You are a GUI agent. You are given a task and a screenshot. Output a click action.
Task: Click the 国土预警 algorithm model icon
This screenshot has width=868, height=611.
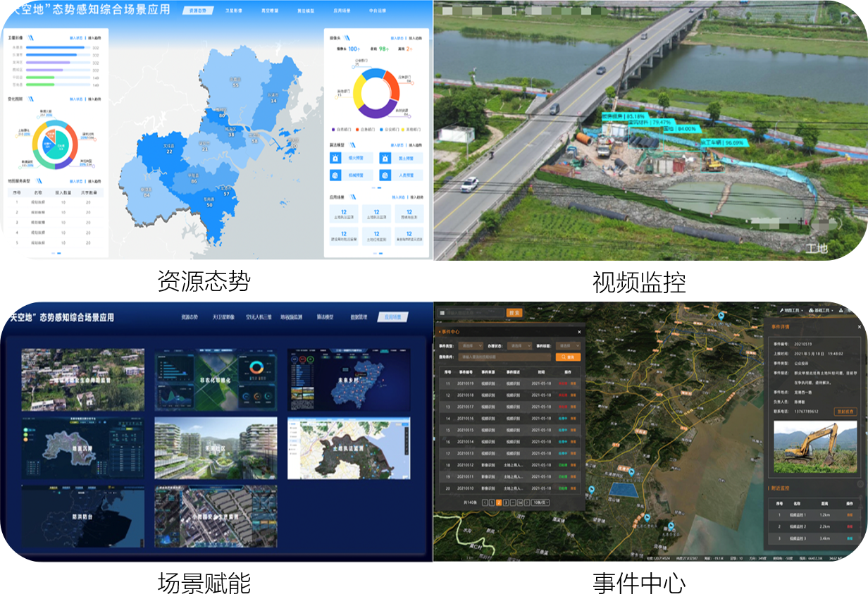coord(385,158)
